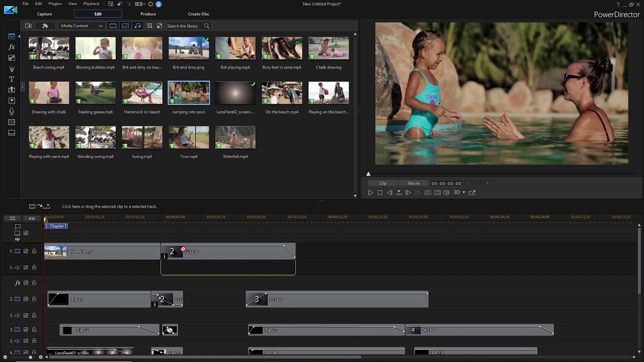The height and width of the screenshot is (362, 644).
Task: Click the library scroll down arrow
Action: click(355, 196)
